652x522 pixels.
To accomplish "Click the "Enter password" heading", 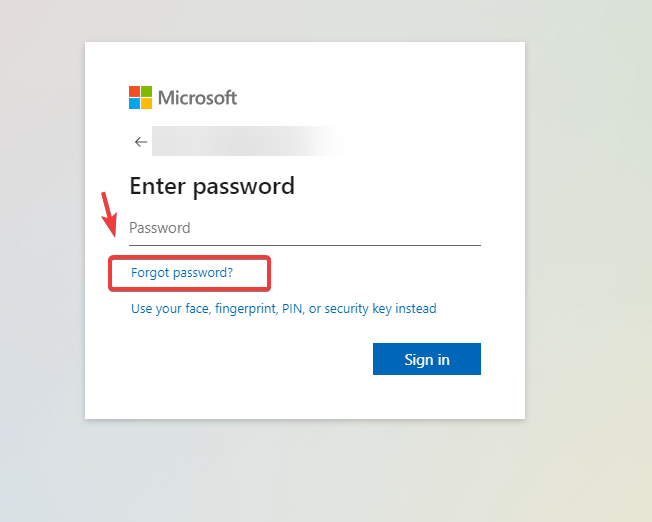I will [x=212, y=186].
